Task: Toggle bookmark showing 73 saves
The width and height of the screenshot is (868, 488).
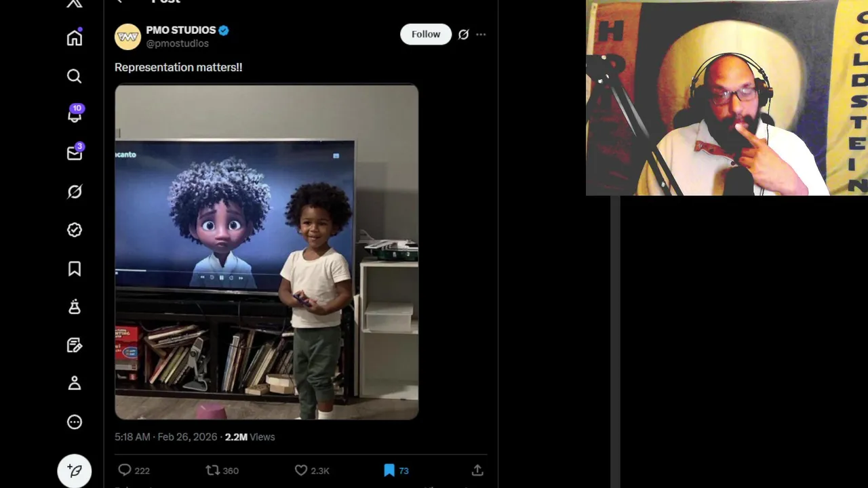Action: (x=396, y=470)
